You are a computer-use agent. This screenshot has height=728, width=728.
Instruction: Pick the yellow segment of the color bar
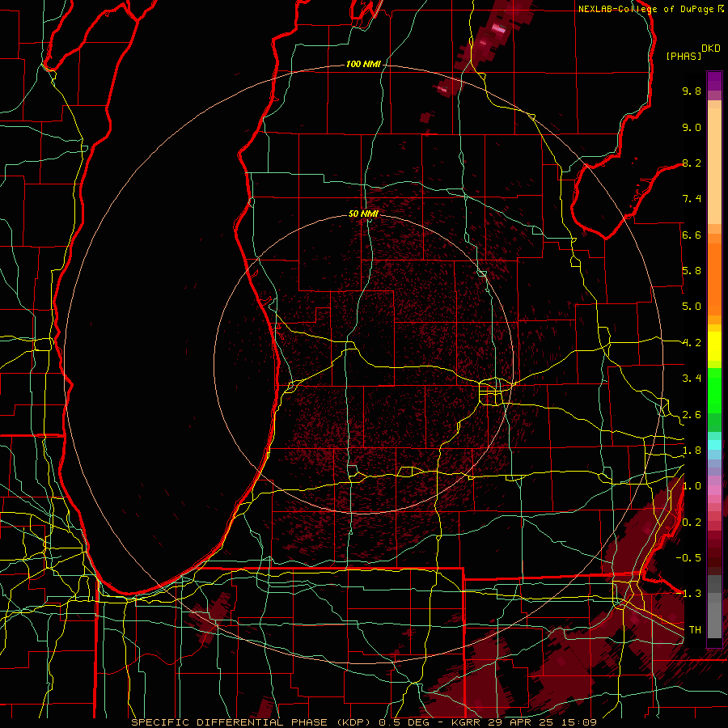[x=714, y=346]
